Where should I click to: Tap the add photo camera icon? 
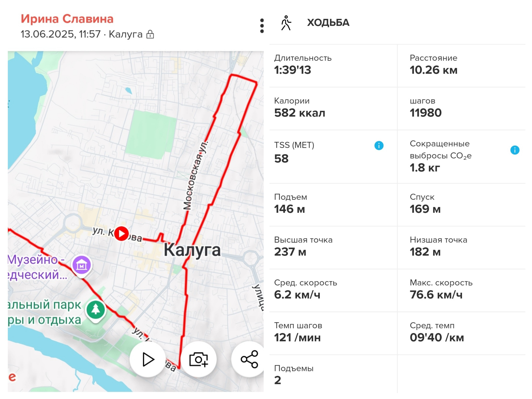click(x=198, y=359)
